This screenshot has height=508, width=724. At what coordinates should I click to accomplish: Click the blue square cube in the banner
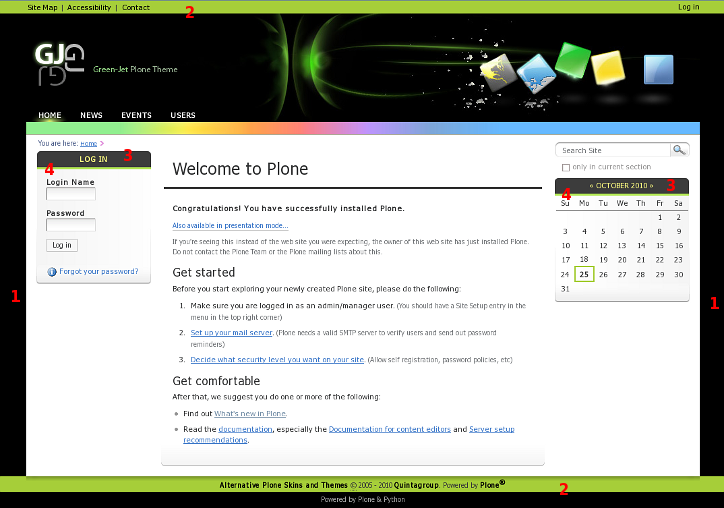pyautogui.click(x=658, y=69)
